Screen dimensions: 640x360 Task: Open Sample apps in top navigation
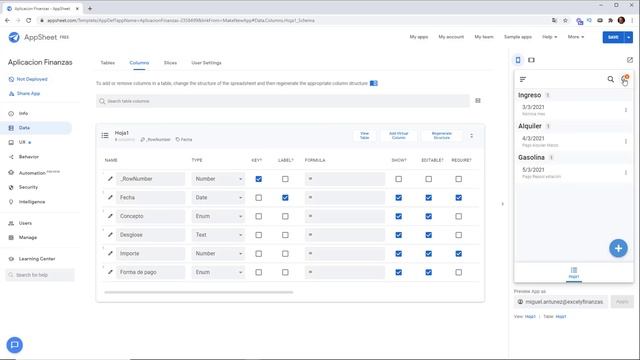pos(518,37)
